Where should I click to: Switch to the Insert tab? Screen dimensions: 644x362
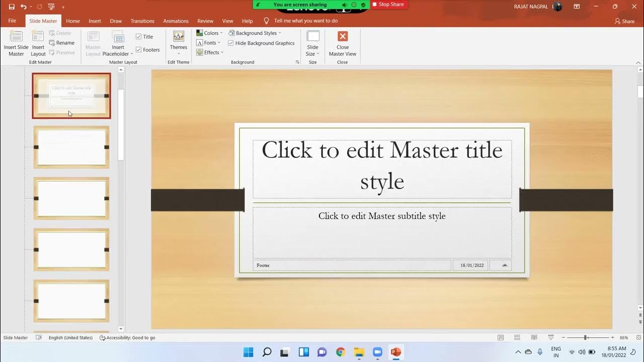pos(95,21)
